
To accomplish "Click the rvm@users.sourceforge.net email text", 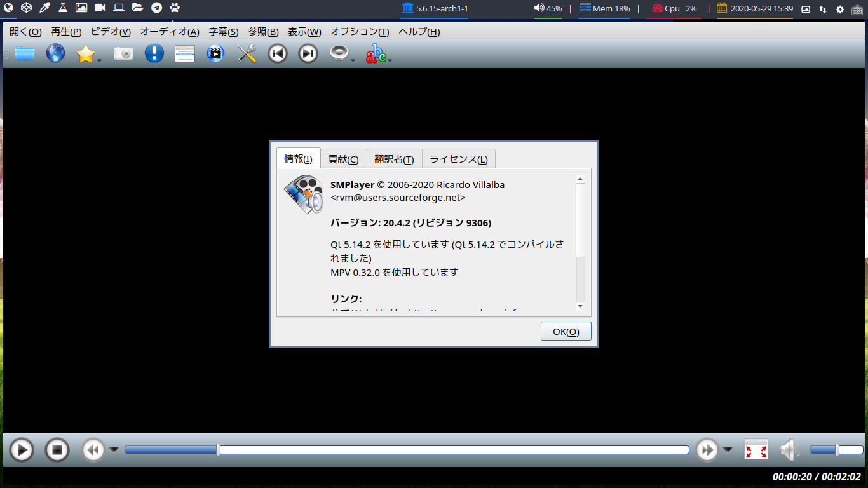I will tap(398, 198).
